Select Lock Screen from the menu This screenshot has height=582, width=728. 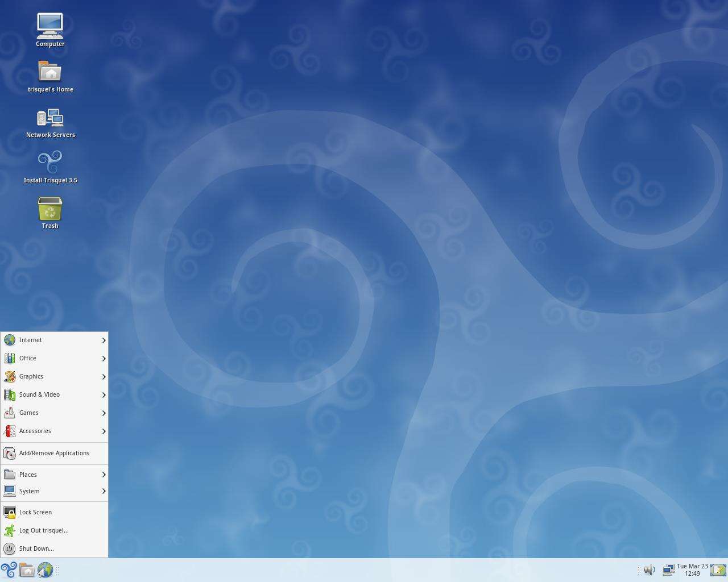point(54,512)
